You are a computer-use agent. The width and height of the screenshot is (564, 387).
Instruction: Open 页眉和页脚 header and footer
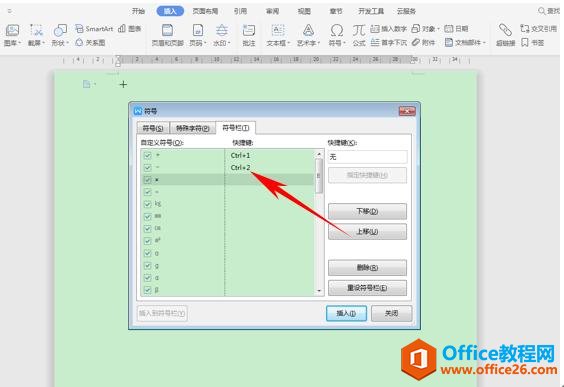tap(167, 36)
